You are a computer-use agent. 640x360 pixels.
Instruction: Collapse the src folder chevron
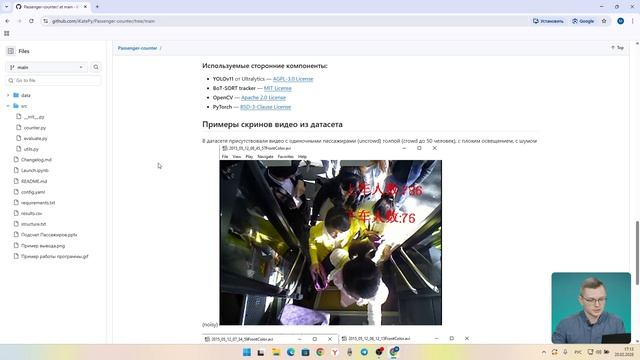click(8, 106)
